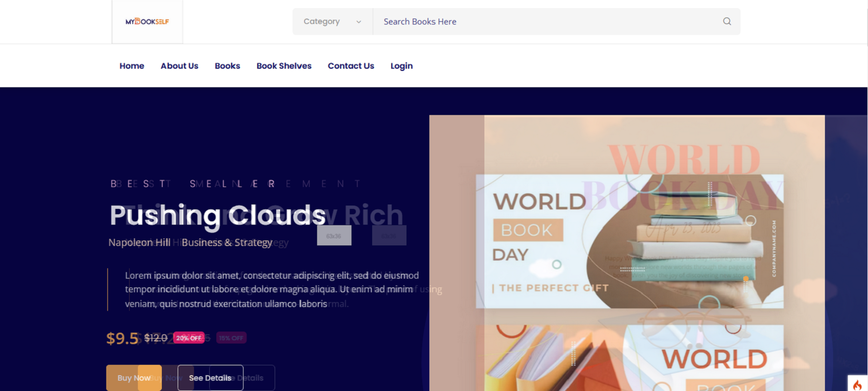Click the pink 20% OFF badge

[x=189, y=338]
